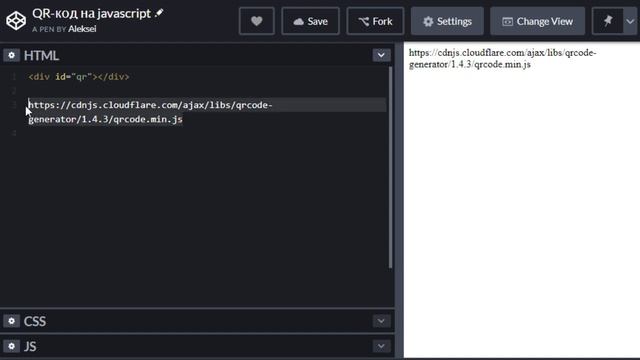Open HTML editor settings gear

coord(11,55)
